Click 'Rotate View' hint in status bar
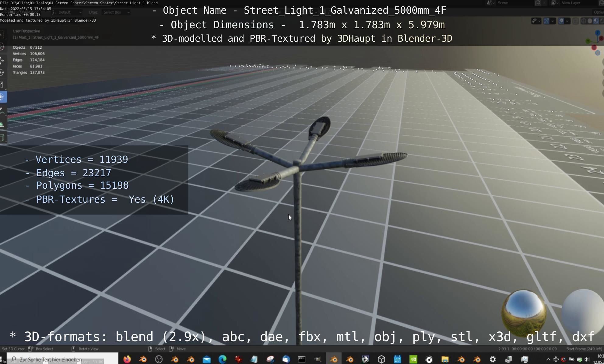Screen dimensions: 604x364 pyautogui.click(x=88, y=349)
